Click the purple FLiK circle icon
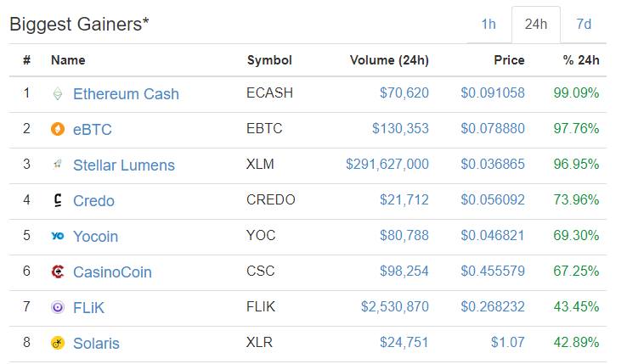 58,307
